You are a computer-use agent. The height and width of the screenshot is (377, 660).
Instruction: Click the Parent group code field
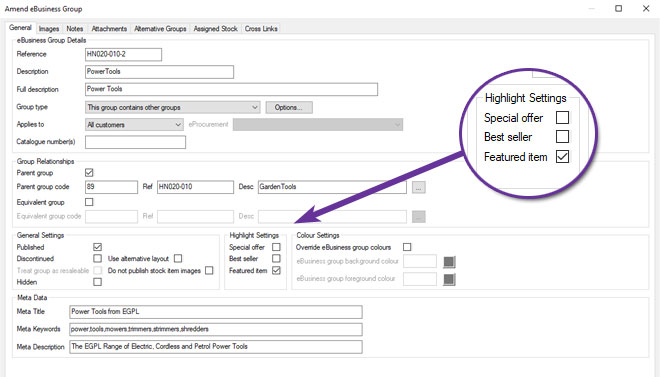111,187
